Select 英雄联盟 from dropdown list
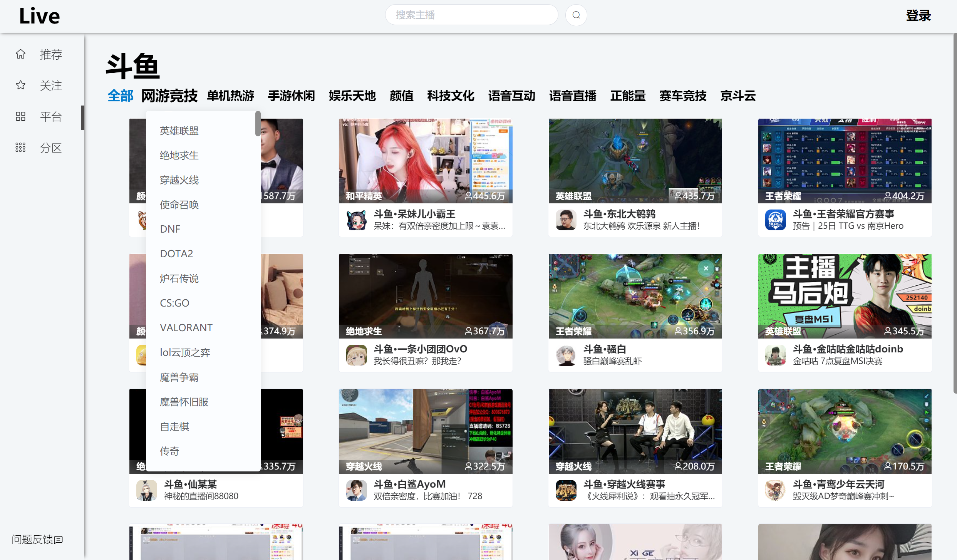Viewport: 957px width, 560px height. (x=179, y=131)
